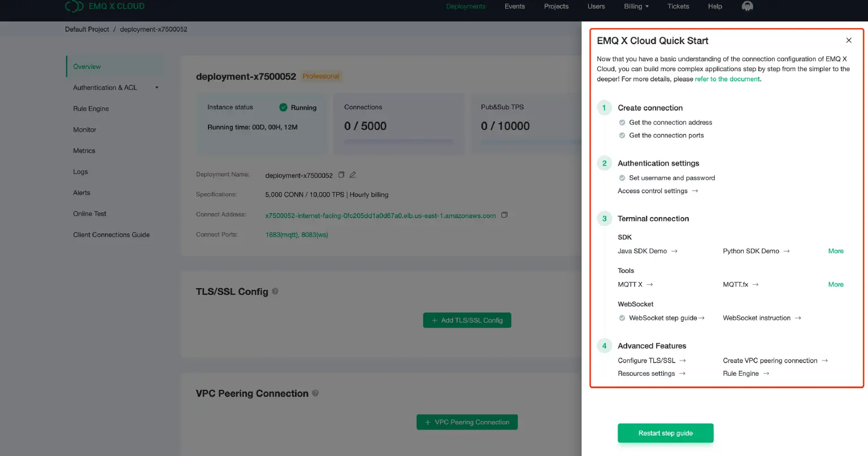Click the Add TLS/SSL Config button
The width and height of the screenshot is (868, 456).
(x=467, y=320)
